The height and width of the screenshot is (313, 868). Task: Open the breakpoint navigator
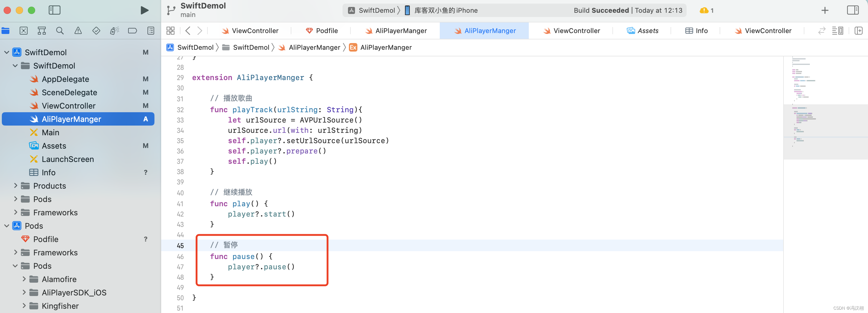coord(132,31)
